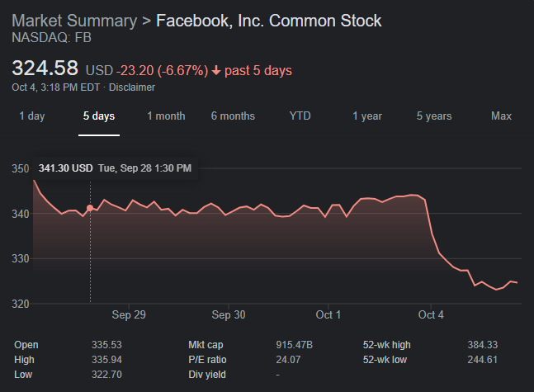The image size is (534, 392).
Task: Show the 1 month chart range
Action: (x=166, y=116)
